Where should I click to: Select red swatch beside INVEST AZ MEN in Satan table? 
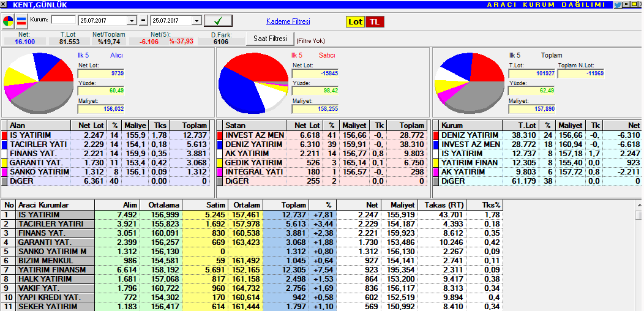click(x=220, y=135)
